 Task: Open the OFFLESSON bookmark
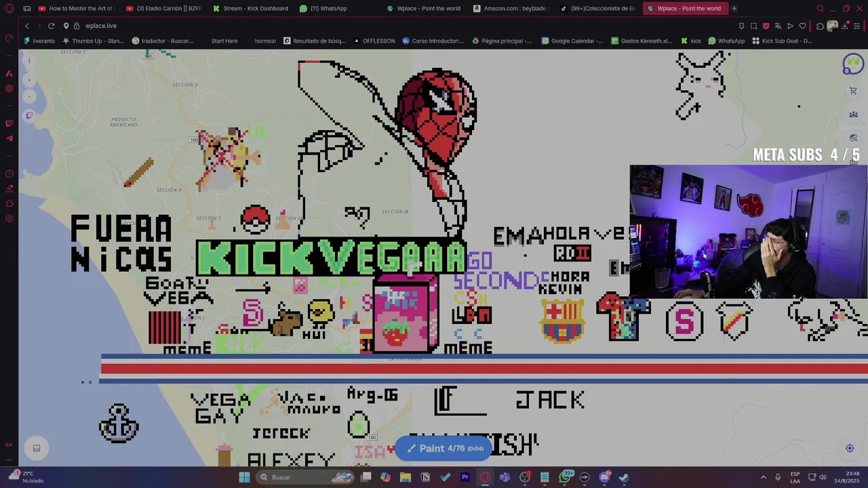[x=374, y=41]
